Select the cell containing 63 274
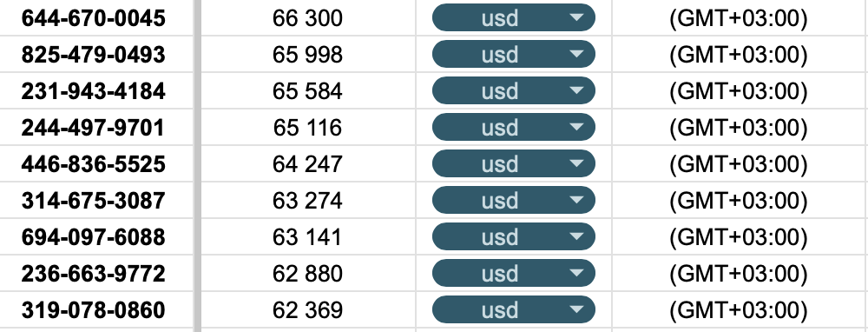The image size is (868, 332). tap(308, 201)
